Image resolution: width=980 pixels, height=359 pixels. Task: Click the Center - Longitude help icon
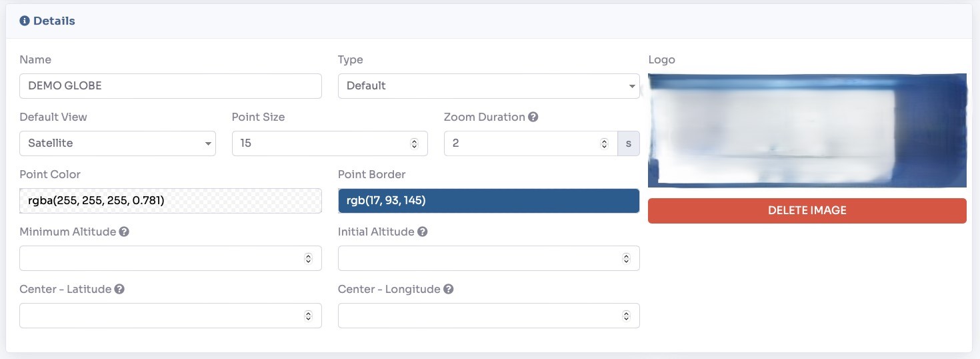(x=449, y=290)
